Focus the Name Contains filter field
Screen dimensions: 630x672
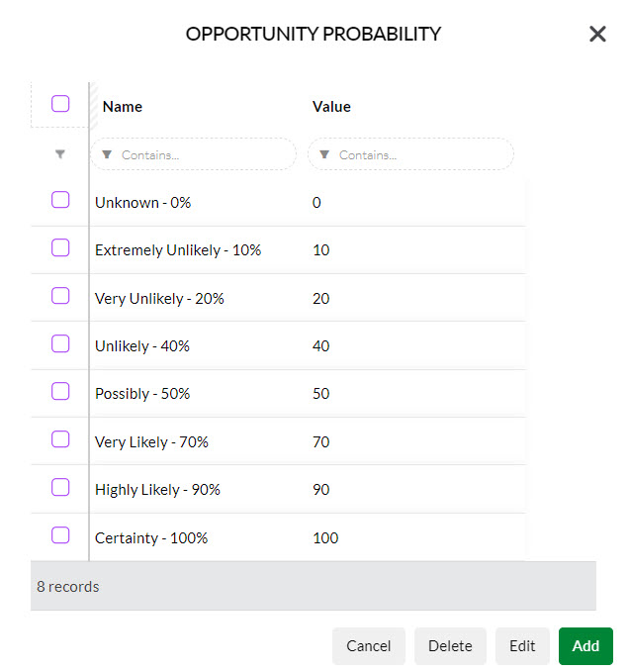(x=193, y=154)
